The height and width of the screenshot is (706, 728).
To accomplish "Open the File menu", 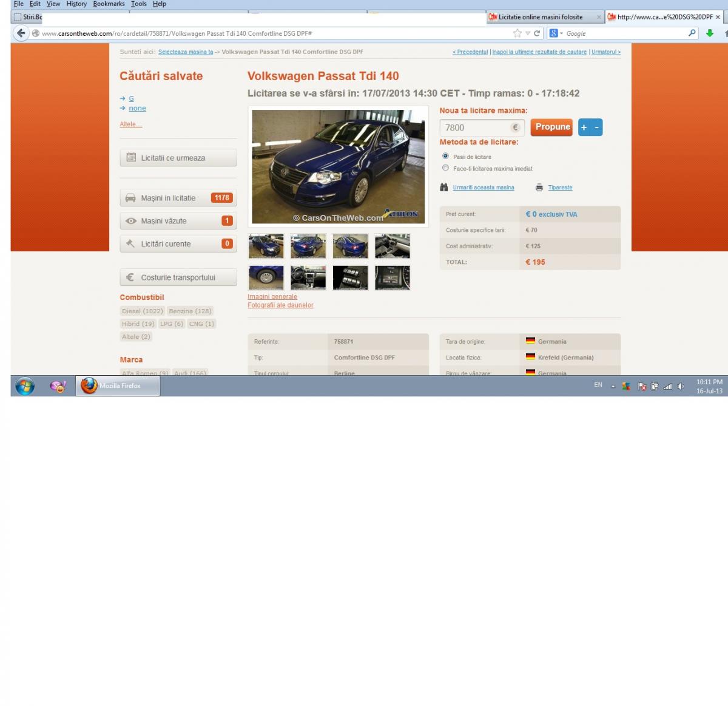I will (19, 4).
